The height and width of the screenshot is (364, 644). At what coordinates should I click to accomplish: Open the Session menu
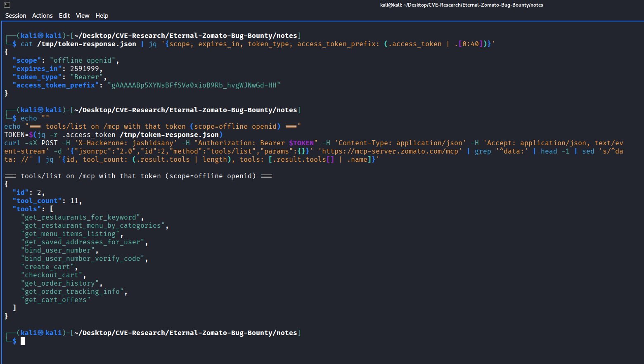tap(15, 16)
